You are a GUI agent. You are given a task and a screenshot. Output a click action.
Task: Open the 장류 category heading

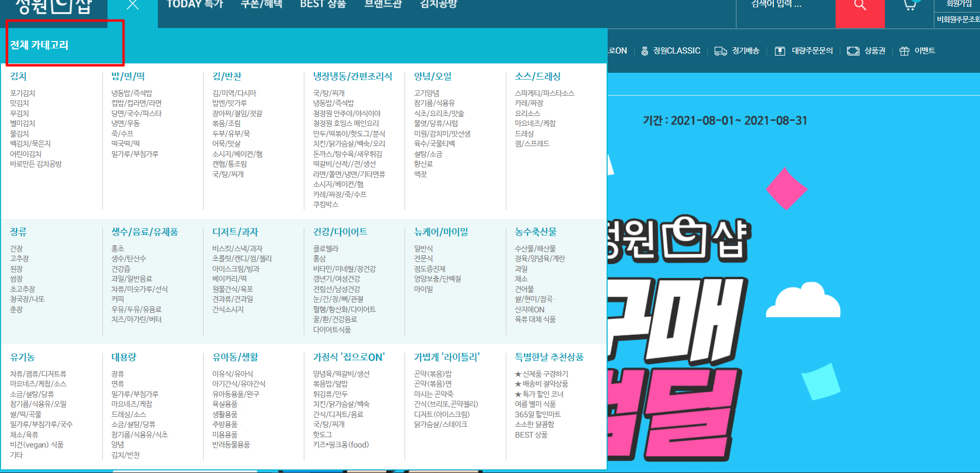coord(18,232)
